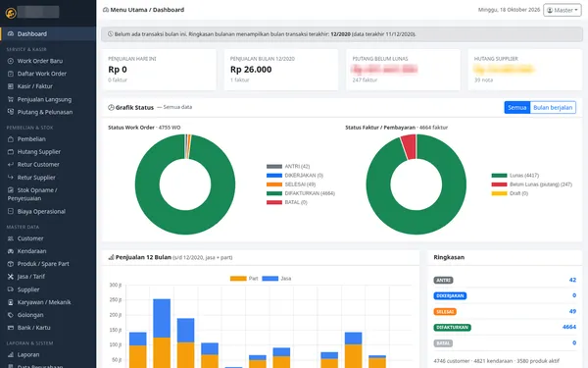This screenshot has height=368, width=588.
Task: Click the Kasir / Faktur receipt icon
Action: [x=11, y=86]
